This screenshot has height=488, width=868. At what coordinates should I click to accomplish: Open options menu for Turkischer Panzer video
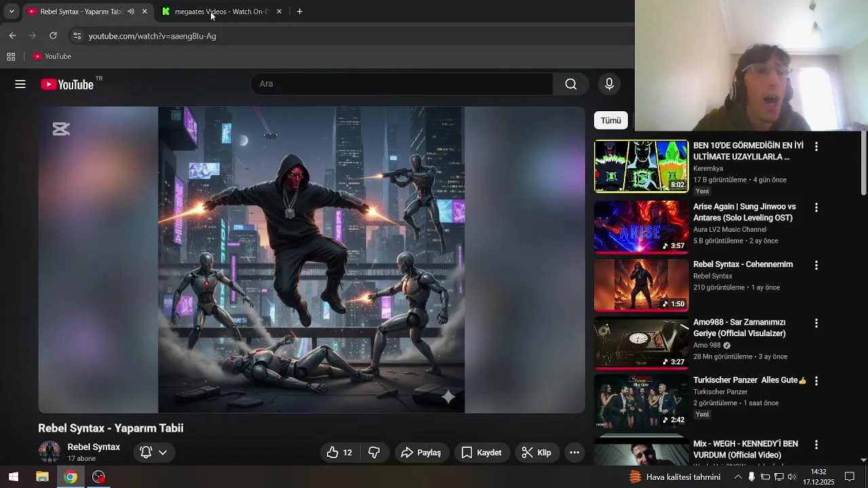click(816, 381)
